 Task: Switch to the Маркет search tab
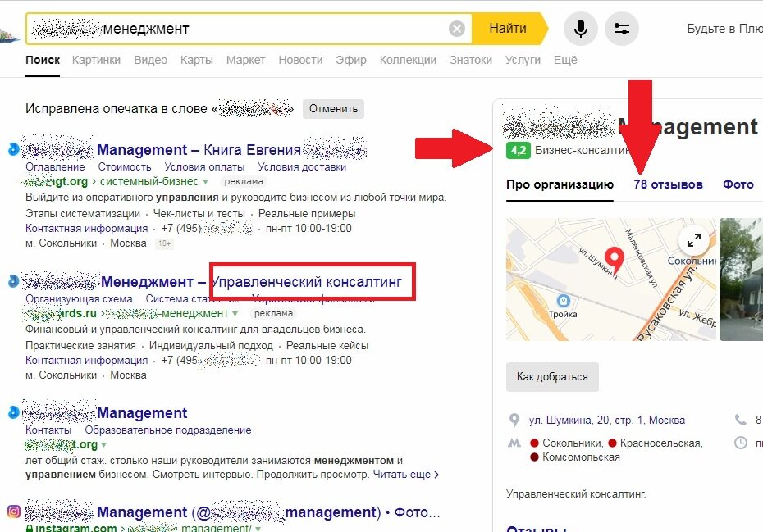point(246,60)
